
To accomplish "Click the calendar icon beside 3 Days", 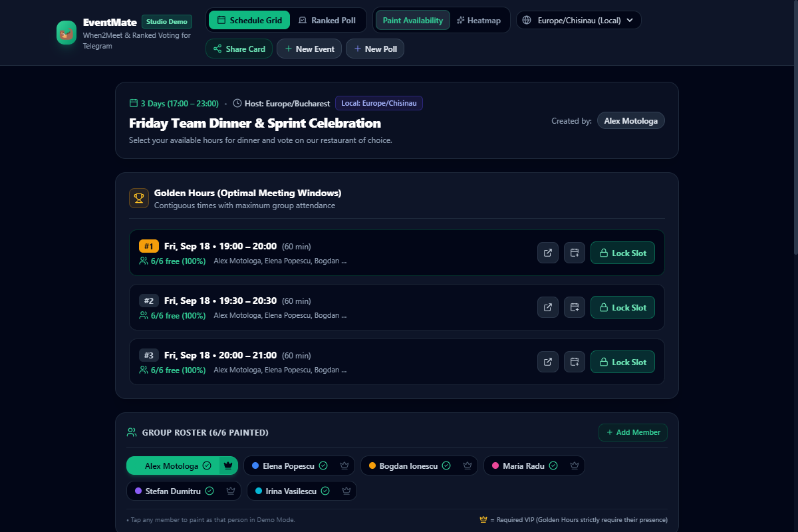I will (133, 103).
